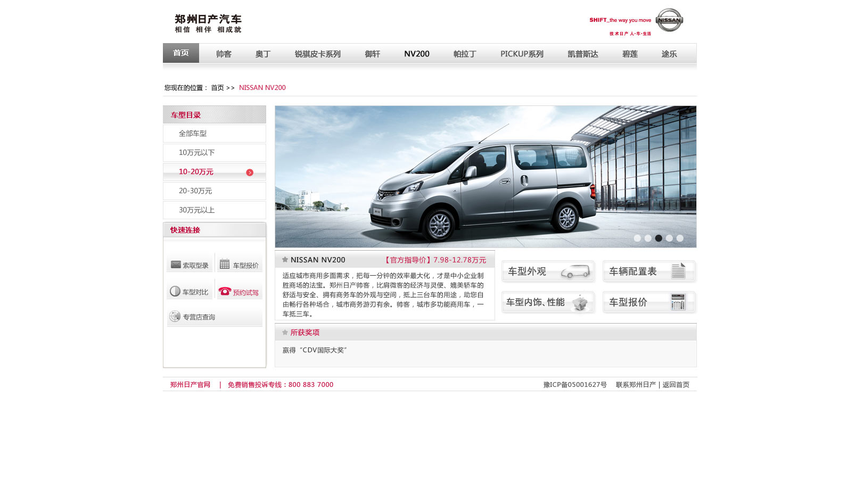Open the 凯普斯达 navigation item
The width and height of the screenshot is (864, 504).
point(583,54)
